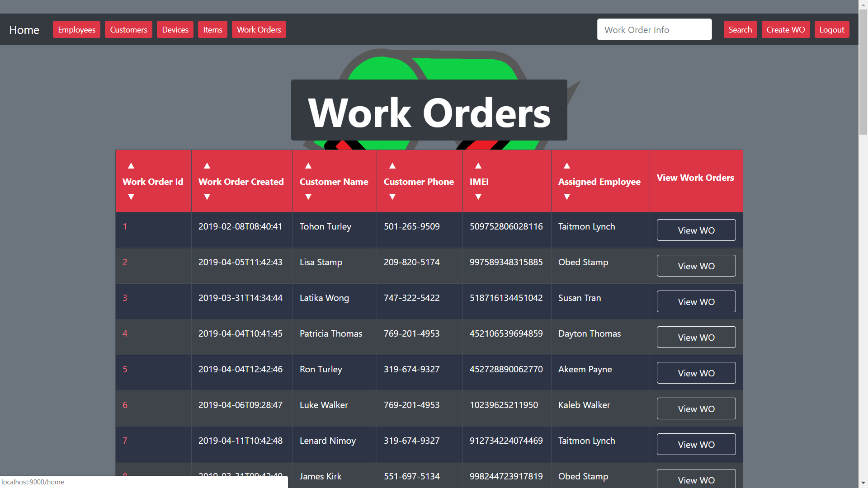Sort Customer Phone ascending arrow

[x=392, y=166]
